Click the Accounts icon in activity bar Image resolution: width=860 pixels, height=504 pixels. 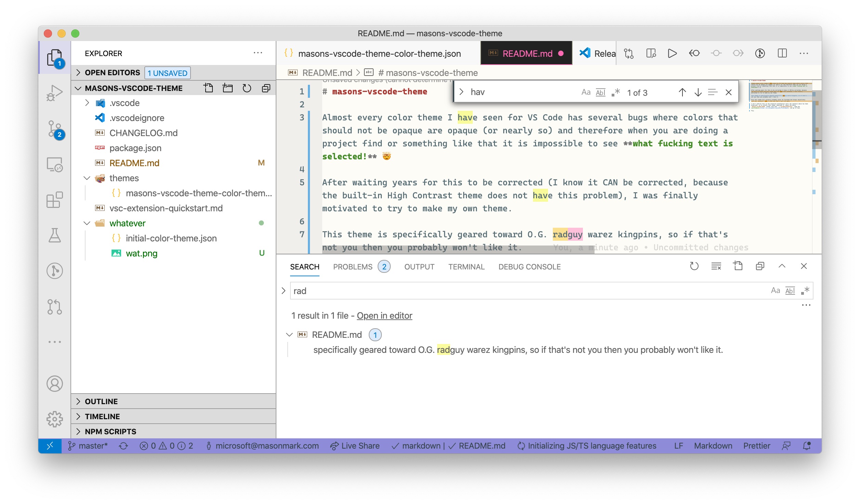coord(54,384)
